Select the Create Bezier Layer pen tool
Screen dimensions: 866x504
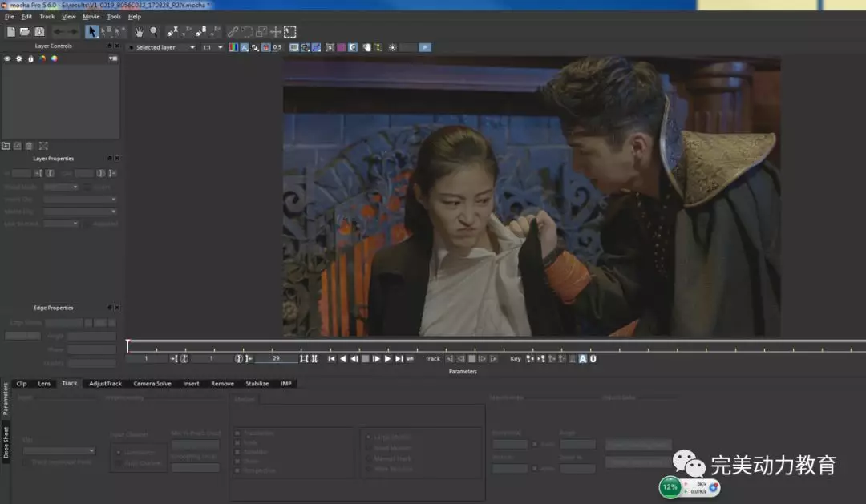coord(201,32)
